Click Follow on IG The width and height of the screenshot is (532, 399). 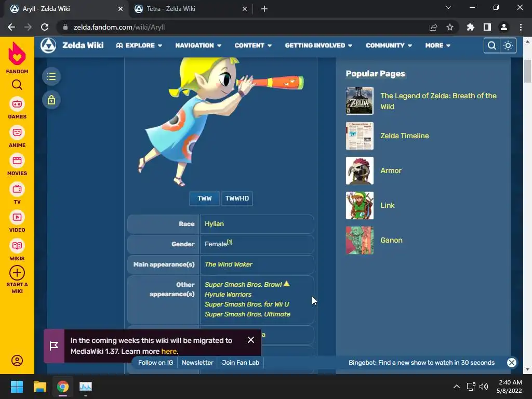click(155, 363)
